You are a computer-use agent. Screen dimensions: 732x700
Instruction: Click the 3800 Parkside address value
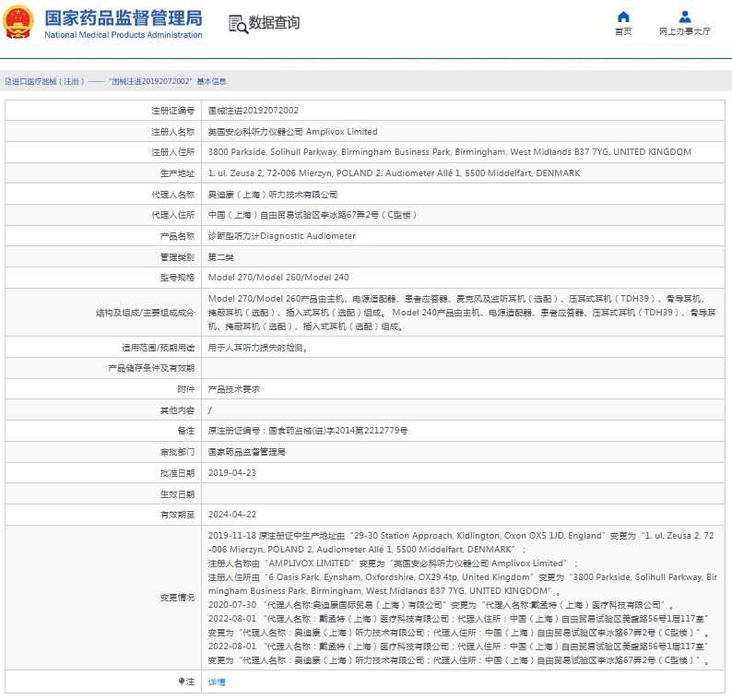pos(450,152)
